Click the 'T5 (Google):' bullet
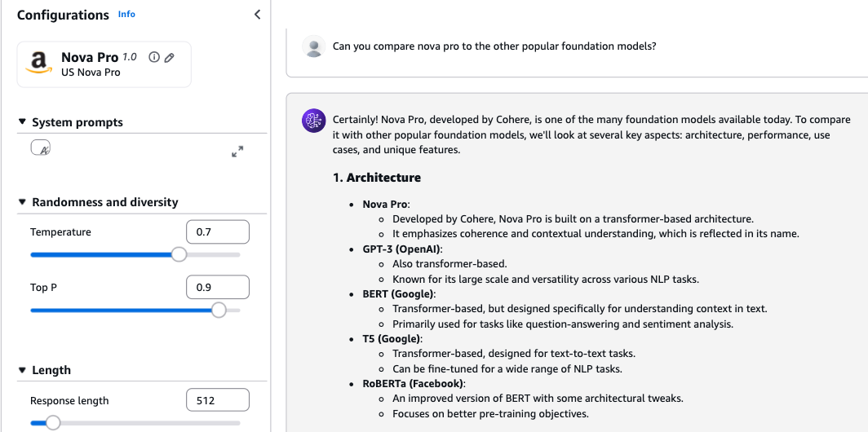The height and width of the screenshot is (432, 868). [x=392, y=338]
